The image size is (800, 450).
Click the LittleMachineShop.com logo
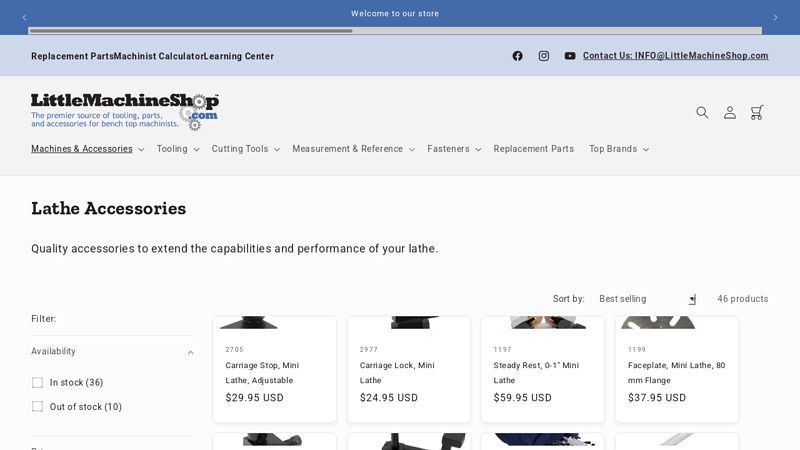click(125, 111)
